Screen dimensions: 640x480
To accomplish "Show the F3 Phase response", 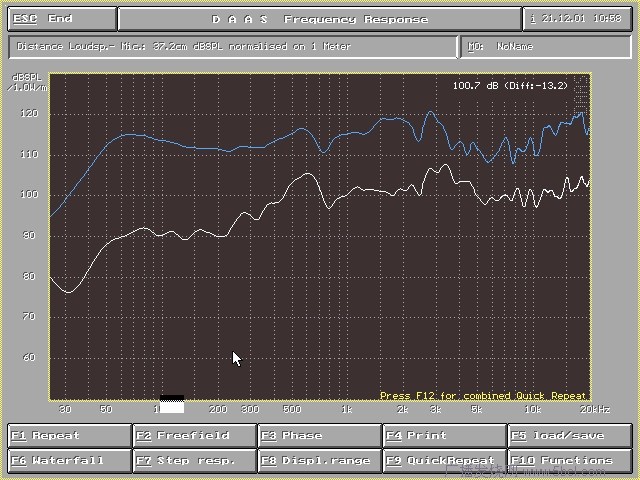I will [x=319, y=436].
